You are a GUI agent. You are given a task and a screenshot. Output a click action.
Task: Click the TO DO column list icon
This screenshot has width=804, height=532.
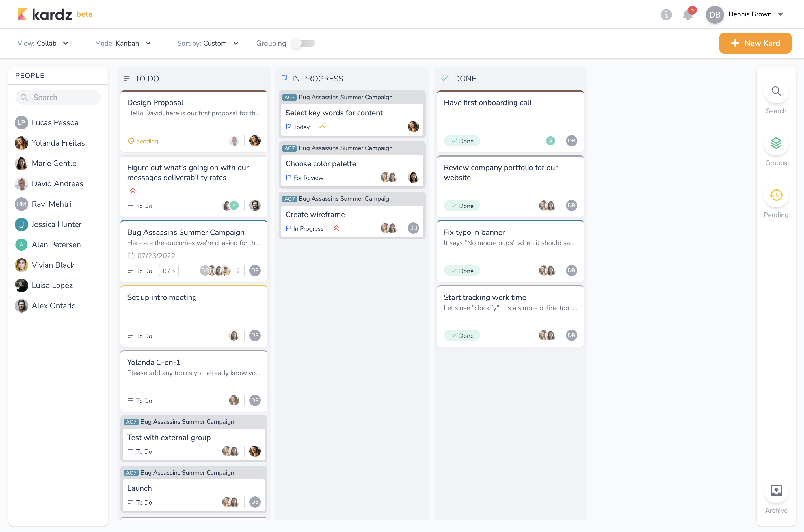tap(127, 78)
